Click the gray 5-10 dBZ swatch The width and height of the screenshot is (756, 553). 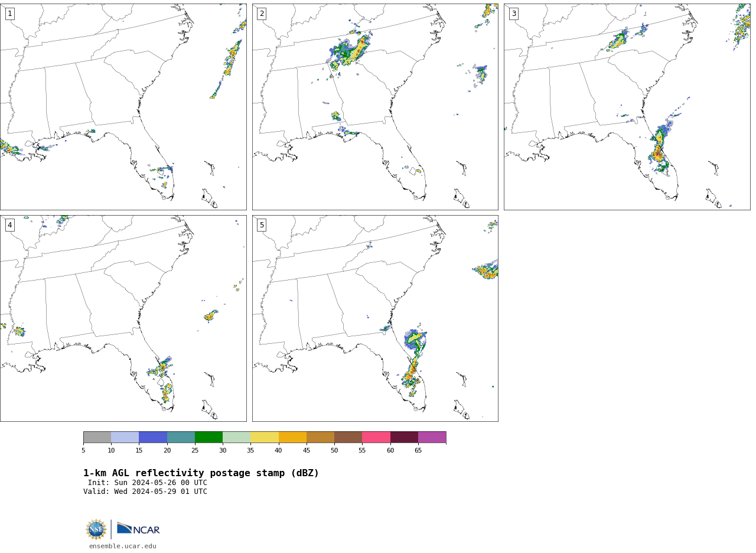click(97, 437)
